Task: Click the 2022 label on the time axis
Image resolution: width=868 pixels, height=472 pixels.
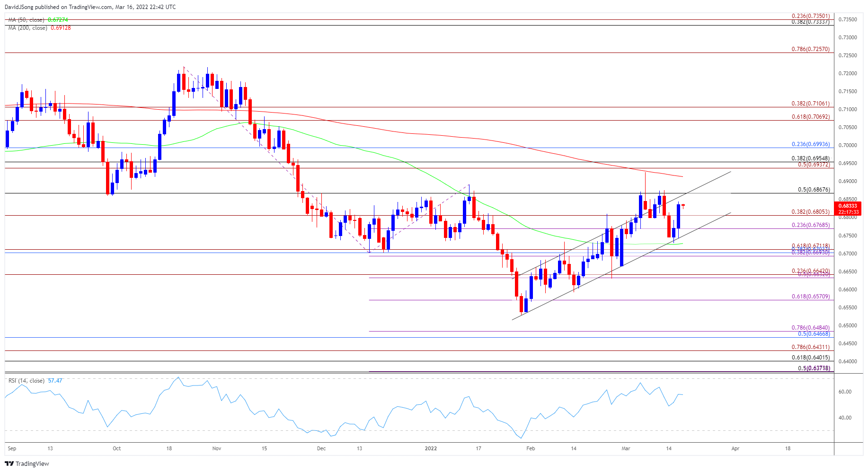Action: [431, 448]
